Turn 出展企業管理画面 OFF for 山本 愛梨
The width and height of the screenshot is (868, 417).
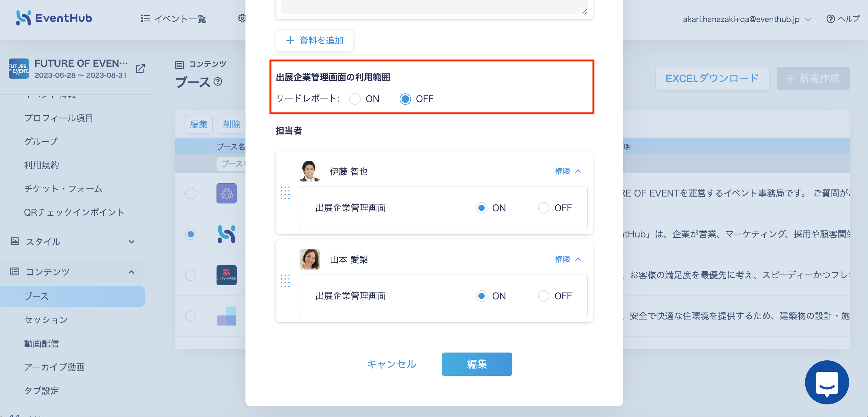coord(544,296)
